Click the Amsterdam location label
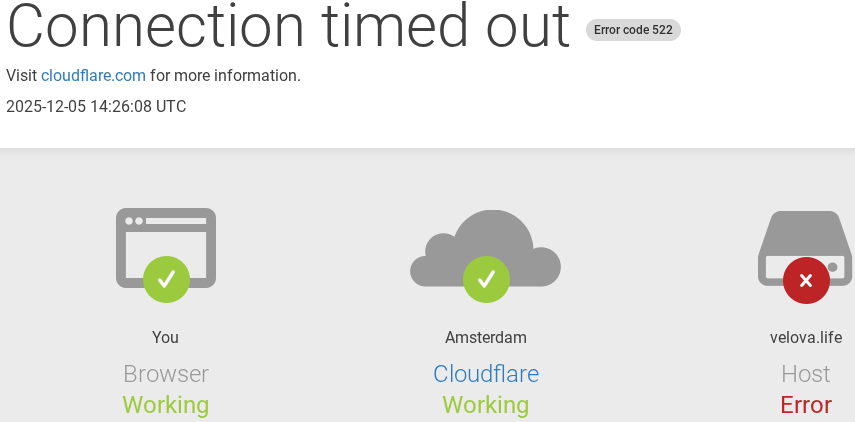 tap(486, 338)
